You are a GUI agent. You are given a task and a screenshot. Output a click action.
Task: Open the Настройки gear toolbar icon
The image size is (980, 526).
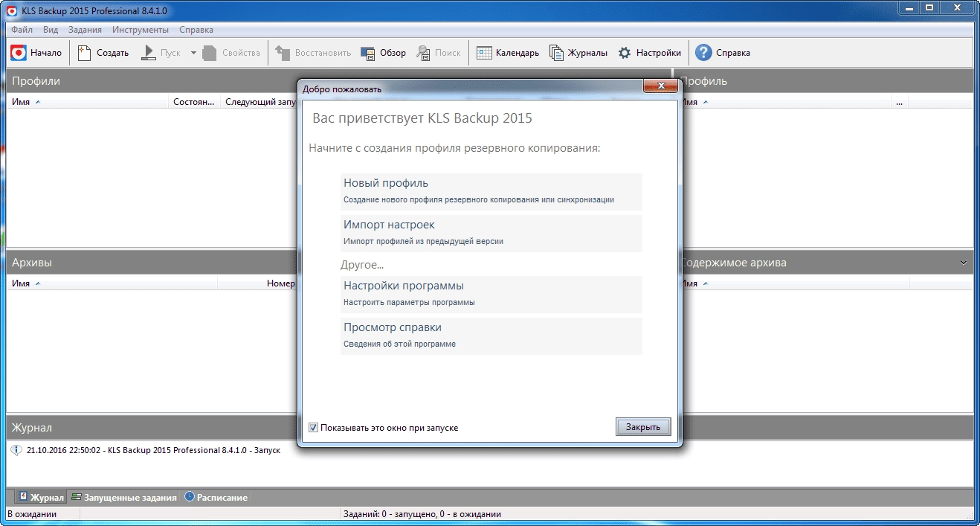coord(625,53)
